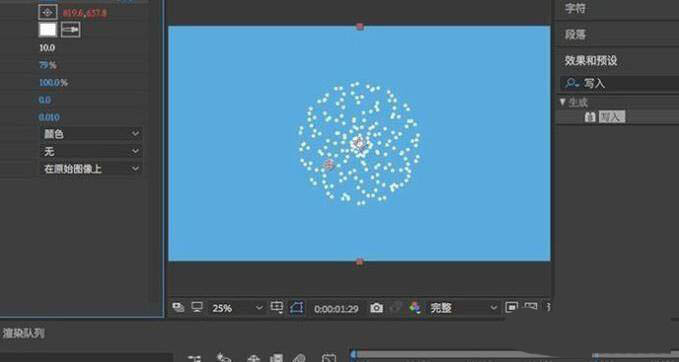The width and height of the screenshot is (679, 362).
Task: Toggle transparency grid icon
Action: (531, 307)
